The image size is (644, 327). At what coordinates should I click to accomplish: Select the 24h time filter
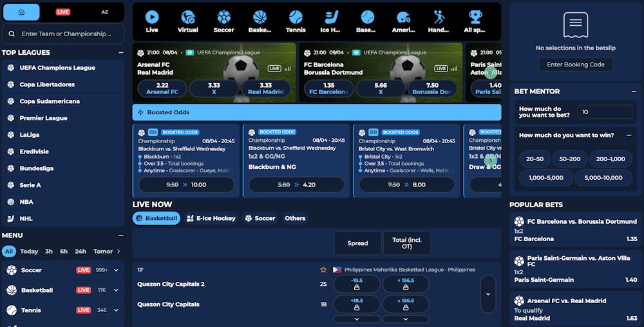80,252
